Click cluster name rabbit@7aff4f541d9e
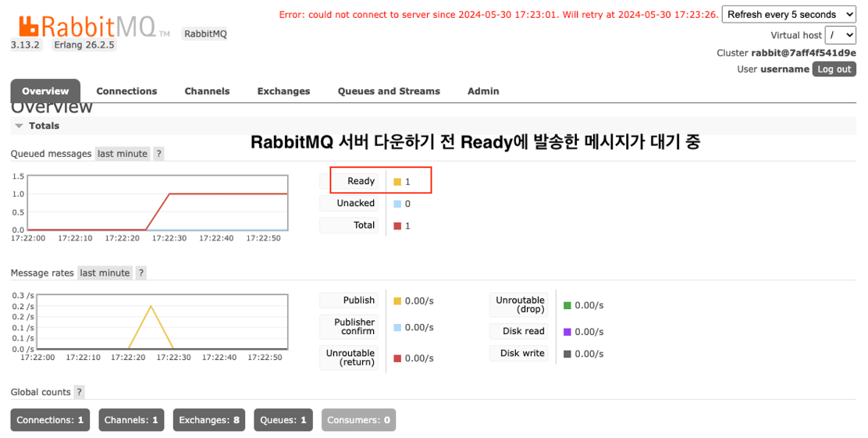 [803, 53]
